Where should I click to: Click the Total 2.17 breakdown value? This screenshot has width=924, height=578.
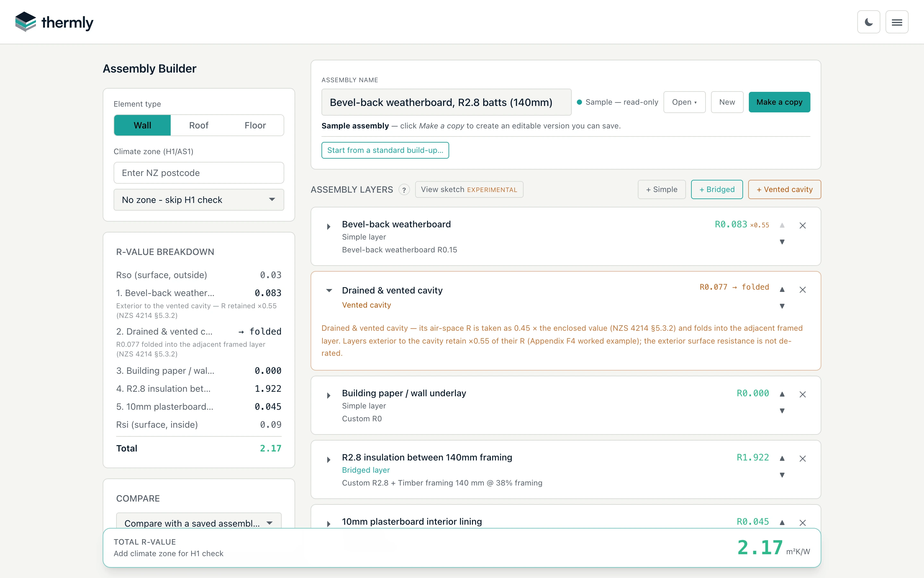pos(270,448)
